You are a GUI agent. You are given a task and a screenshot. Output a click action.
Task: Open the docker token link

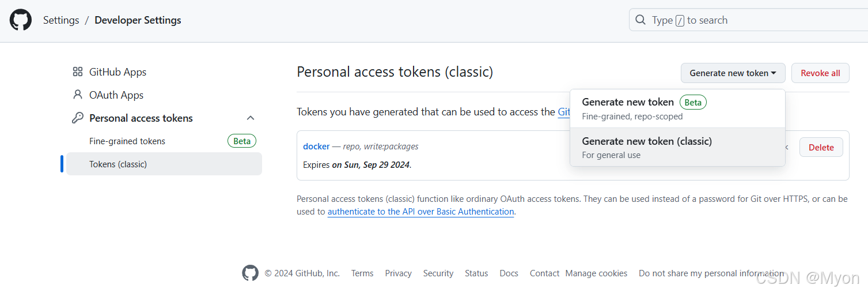(x=316, y=146)
